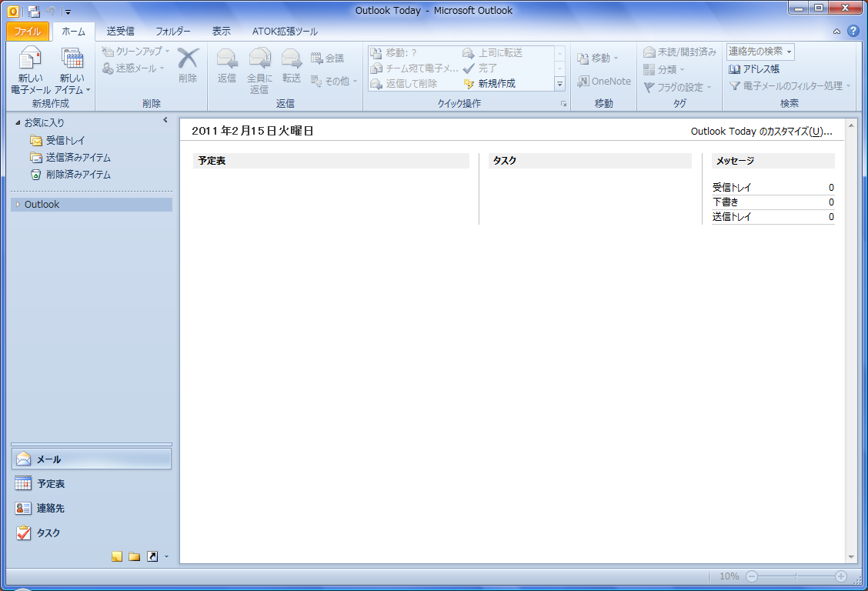Click the zoom slider in status bar

(796, 576)
